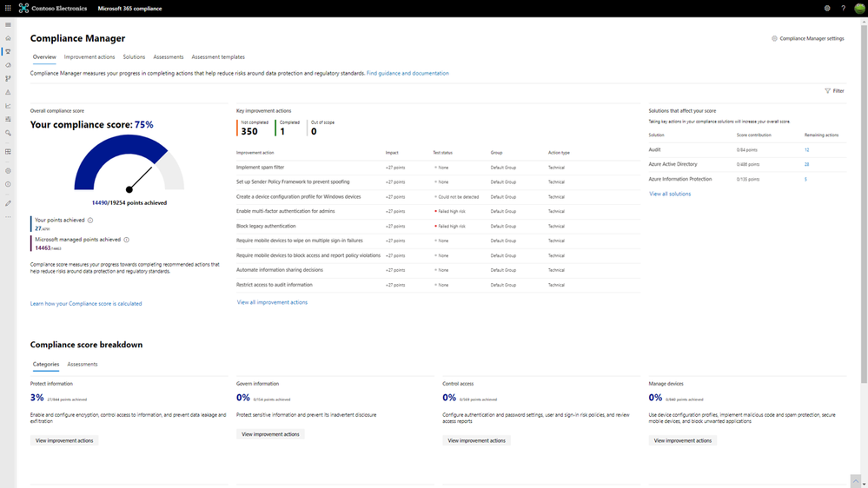Click View all improvement actions link

coord(272,302)
